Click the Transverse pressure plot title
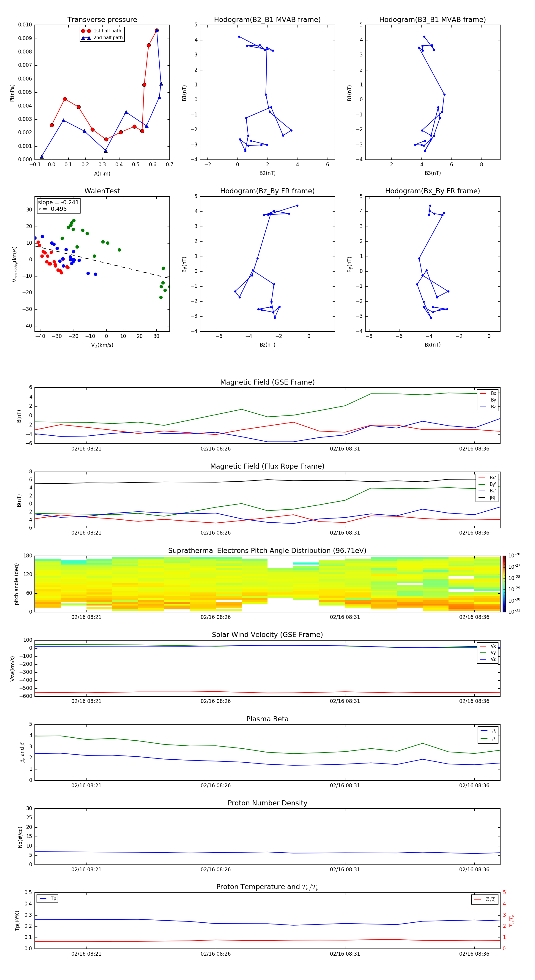 102,20
